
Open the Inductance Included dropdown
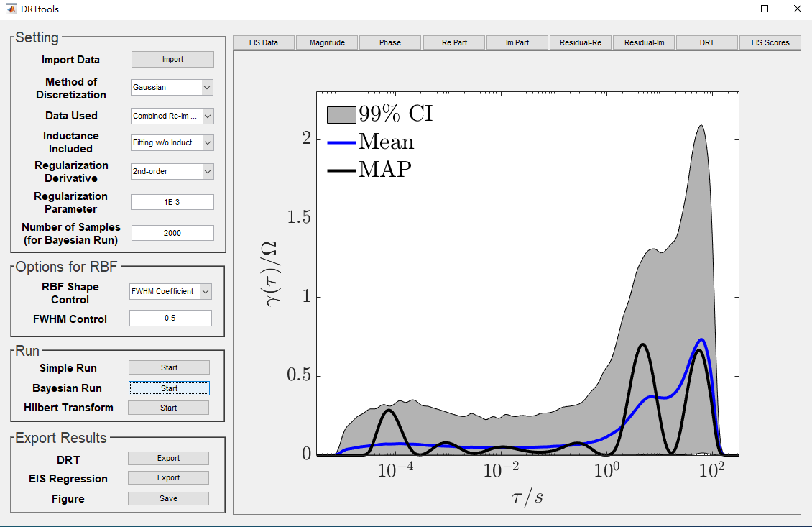pos(172,142)
